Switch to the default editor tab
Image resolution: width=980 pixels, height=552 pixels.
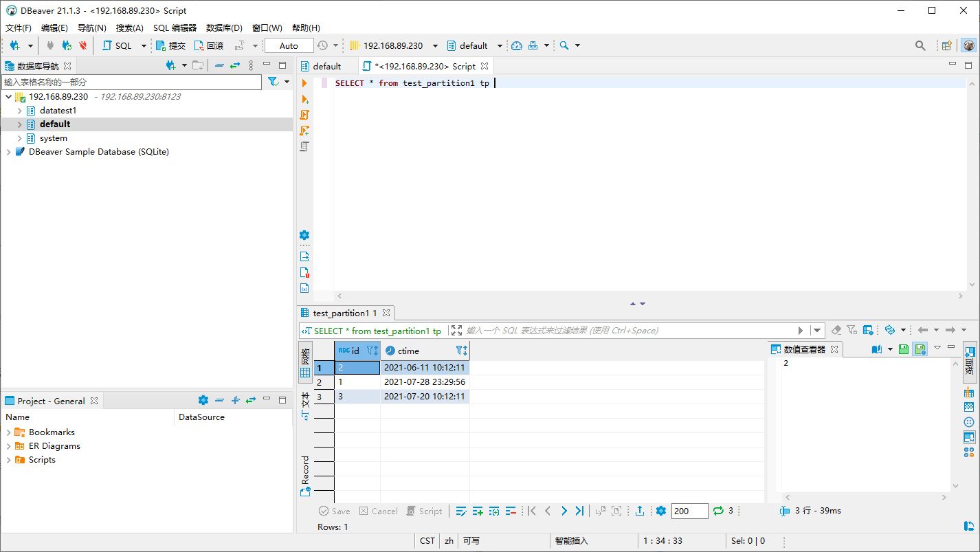(327, 66)
